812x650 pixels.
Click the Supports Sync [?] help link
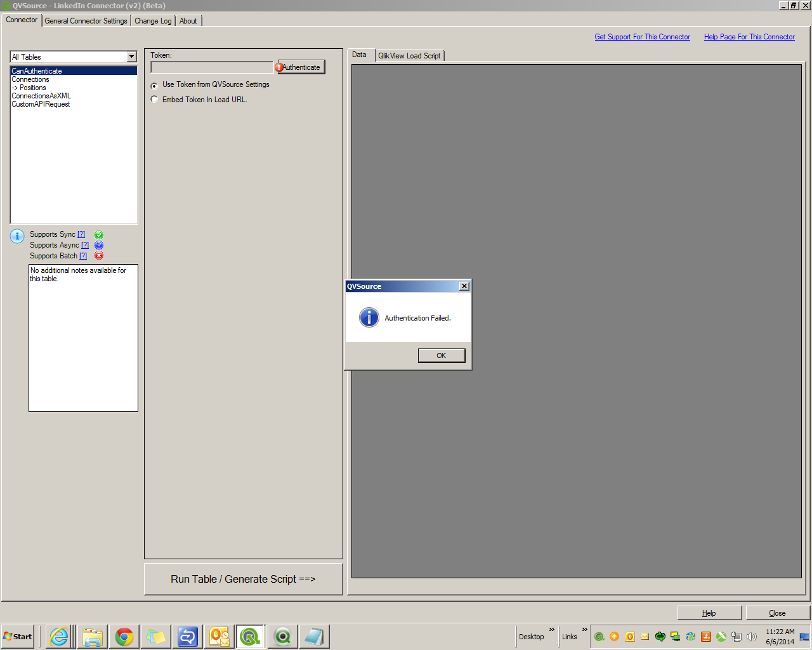click(81, 234)
